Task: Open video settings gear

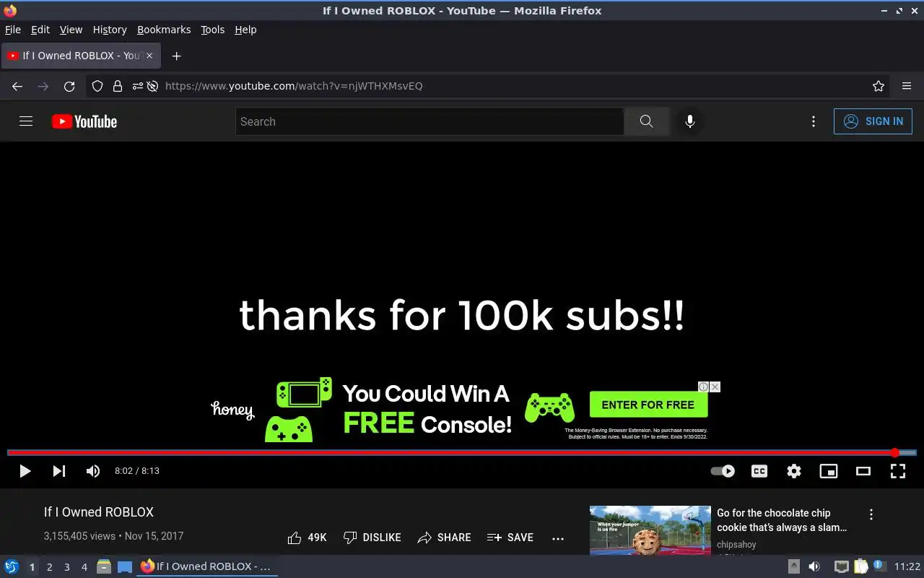Action: 794,471
